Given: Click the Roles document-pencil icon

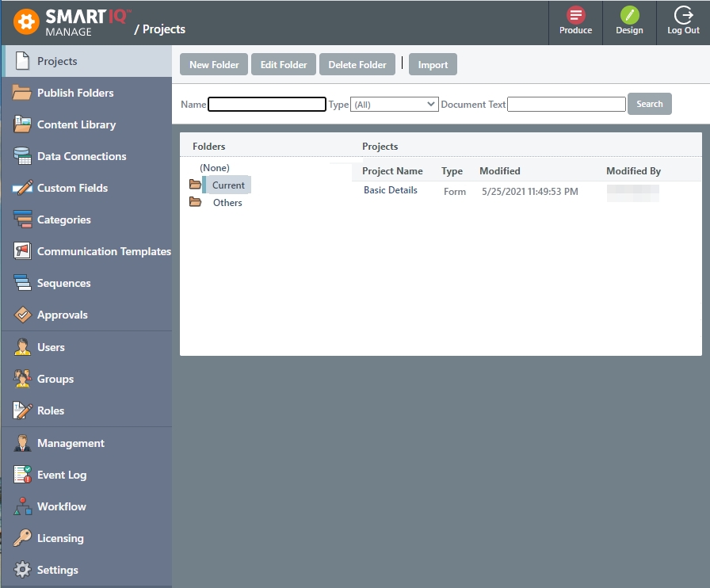Looking at the screenshot, I should click(22, 410).
